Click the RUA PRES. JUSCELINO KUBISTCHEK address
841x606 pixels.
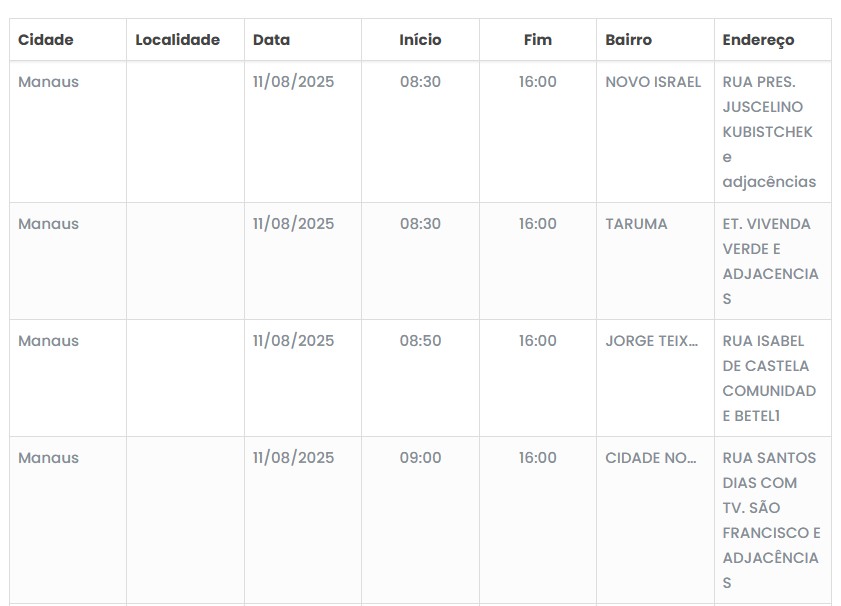click(768, 132)
